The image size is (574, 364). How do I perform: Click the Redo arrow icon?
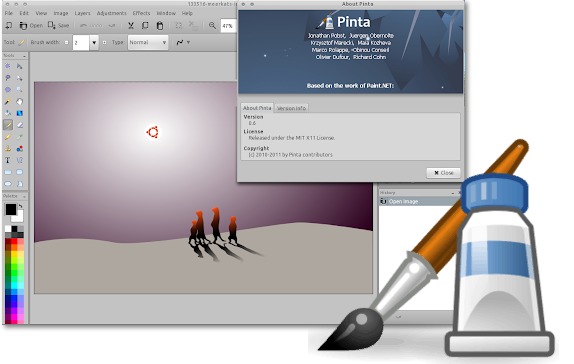pyautogui.click(x=112, y=25)
